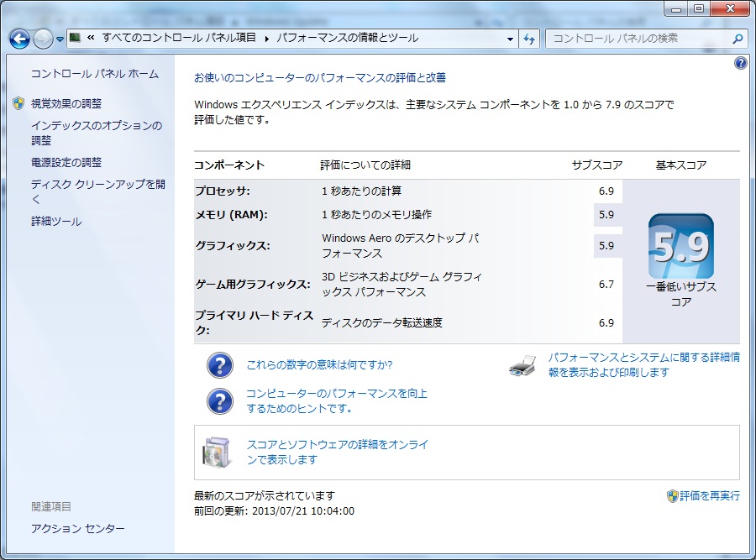Viewport: 756px width, 560px height.
Task: Open コントロール パネル ホーム link
Action: (x=94, y=74)
